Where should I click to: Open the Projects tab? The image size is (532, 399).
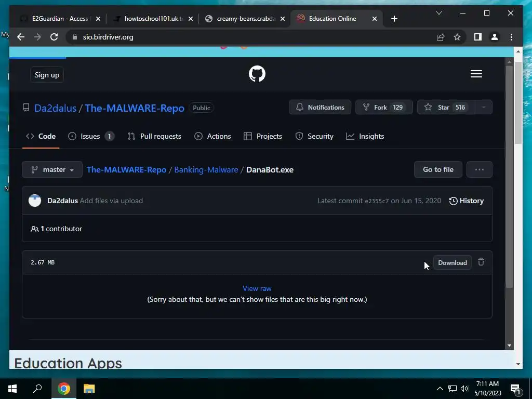(x=263, y=136)
